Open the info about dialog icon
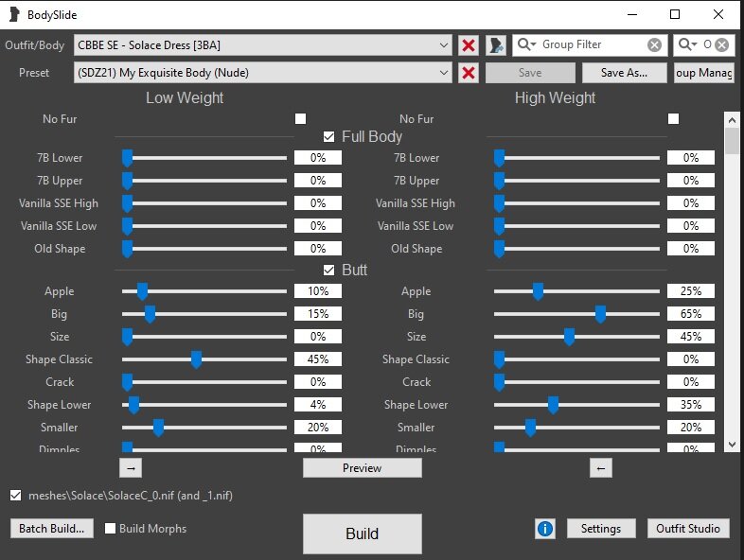This screenshot has width=744, height=560. pyautogui.click(x=545, y=528)
